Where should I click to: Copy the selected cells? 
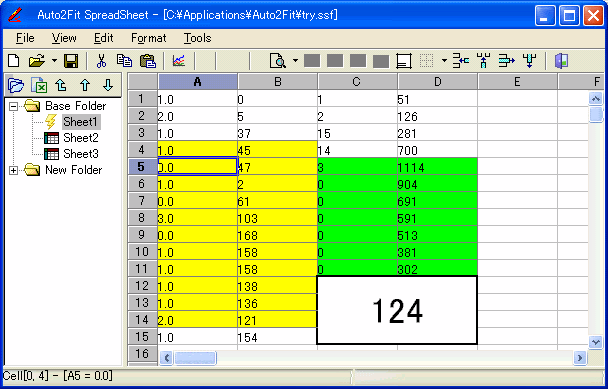pyautogui.click(x=124, y=61)
